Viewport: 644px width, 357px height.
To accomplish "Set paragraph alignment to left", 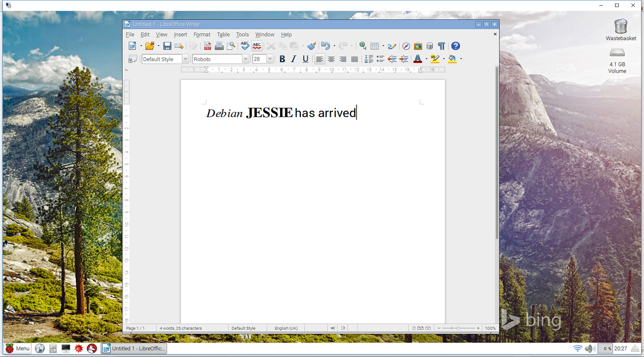I will [x=319, y=59].
